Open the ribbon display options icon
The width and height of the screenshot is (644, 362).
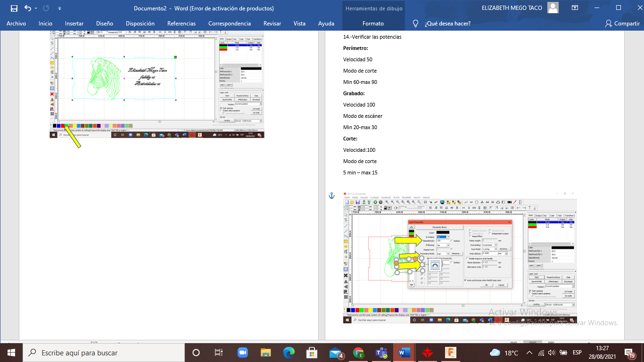(x=575, y=8)
